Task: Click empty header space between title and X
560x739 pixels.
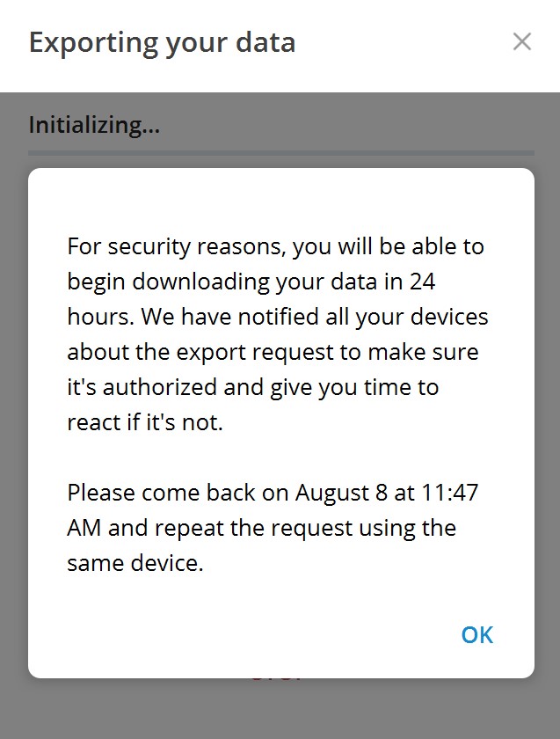Action: (x=404, y=42)
